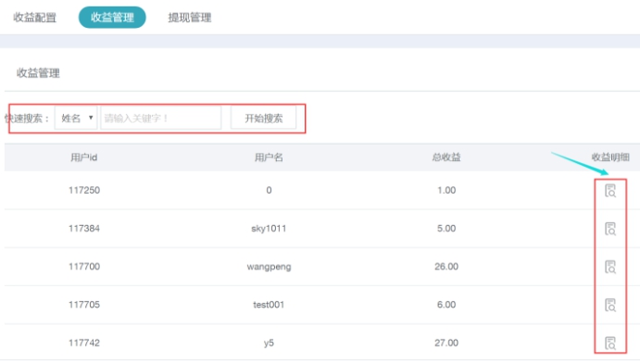
Task: Open earnings detail for test001
Action: click(x=610, y=305)
